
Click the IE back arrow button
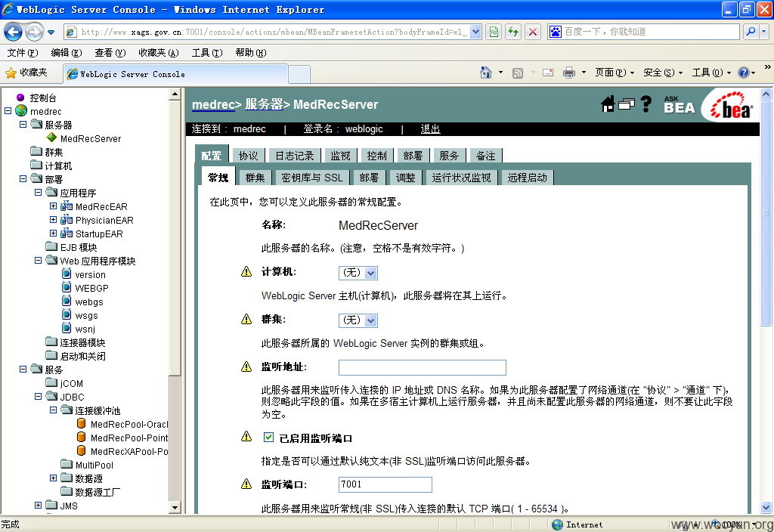tap(14, 32)
